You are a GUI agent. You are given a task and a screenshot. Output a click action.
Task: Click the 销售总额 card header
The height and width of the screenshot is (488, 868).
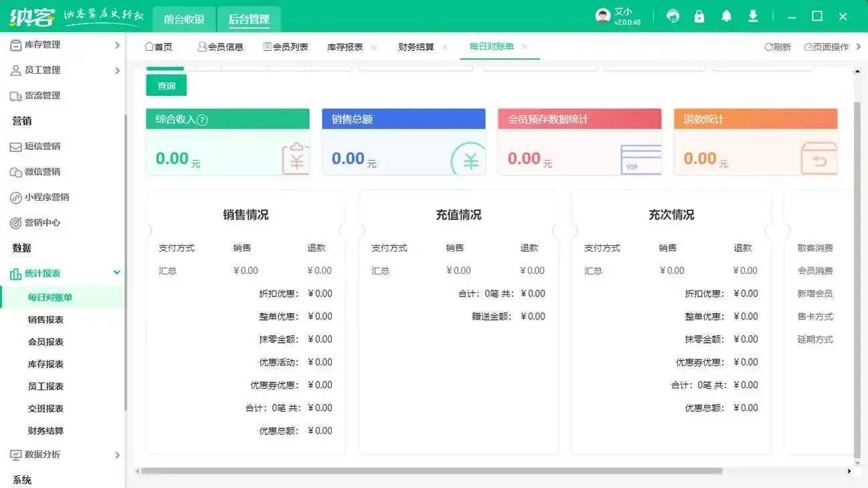click(404, 119)
